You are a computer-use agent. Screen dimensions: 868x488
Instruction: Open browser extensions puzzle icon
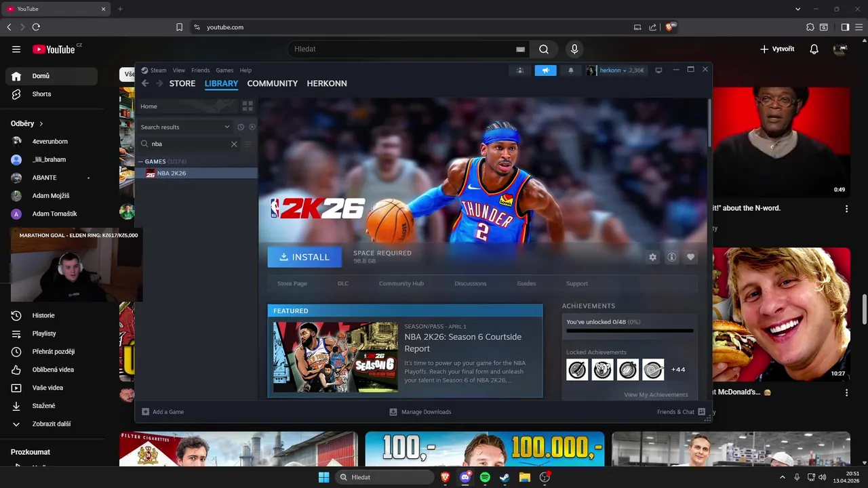click(810, 27)
